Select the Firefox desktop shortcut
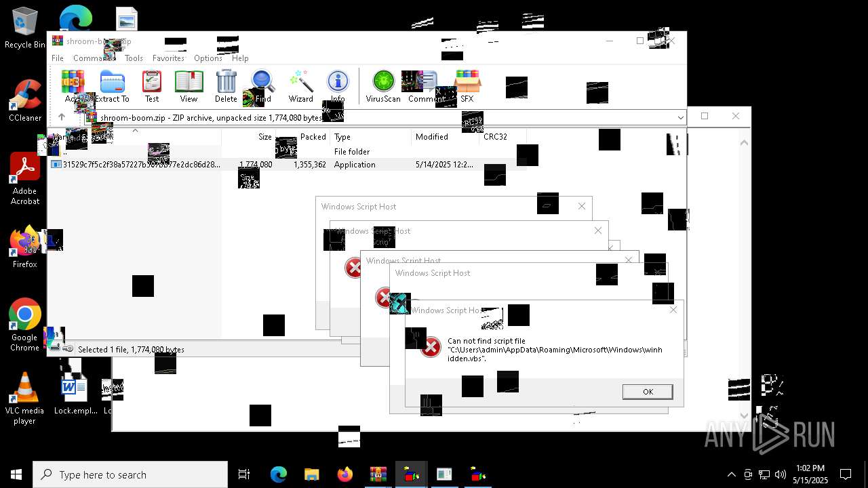 pos(24,248)
